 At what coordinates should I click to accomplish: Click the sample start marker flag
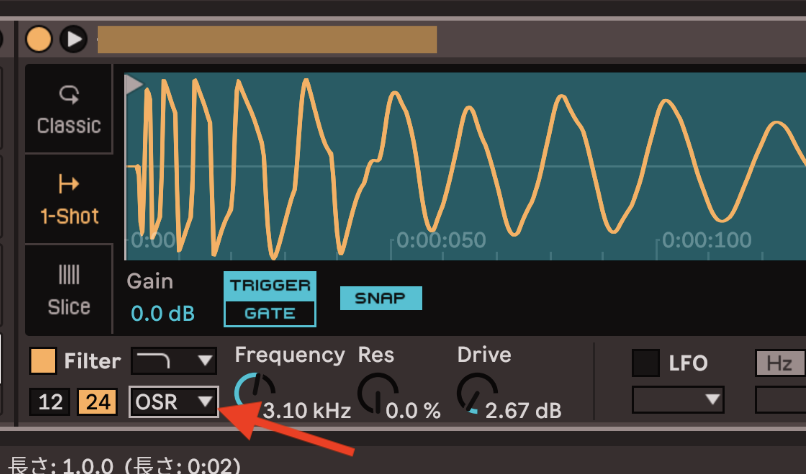click(x=134, y=85)
